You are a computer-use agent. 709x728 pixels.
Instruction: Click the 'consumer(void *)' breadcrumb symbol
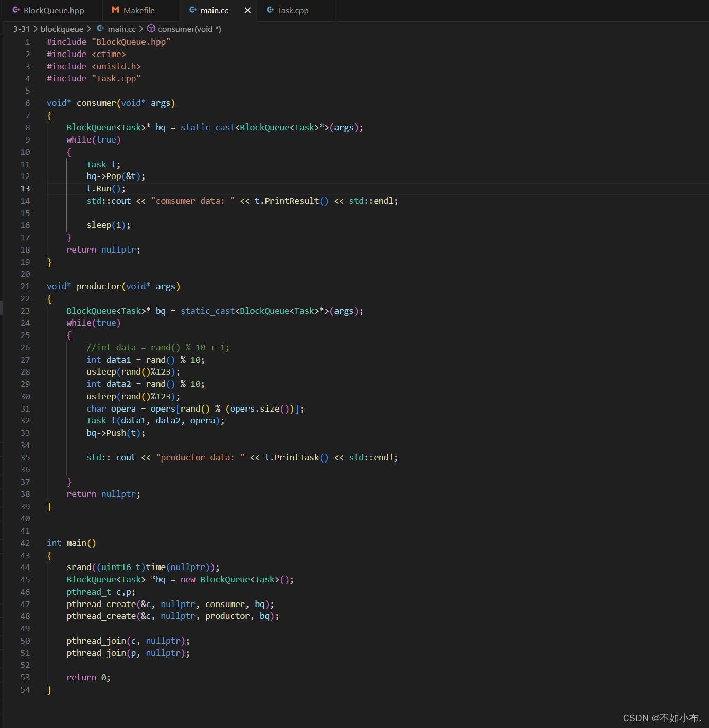point(189,29)
